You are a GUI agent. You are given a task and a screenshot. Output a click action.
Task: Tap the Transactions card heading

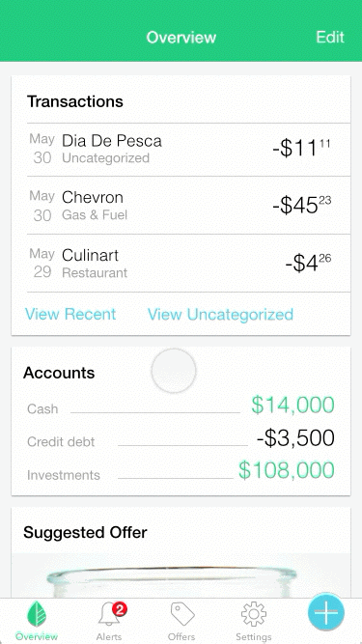pos(75,101)
